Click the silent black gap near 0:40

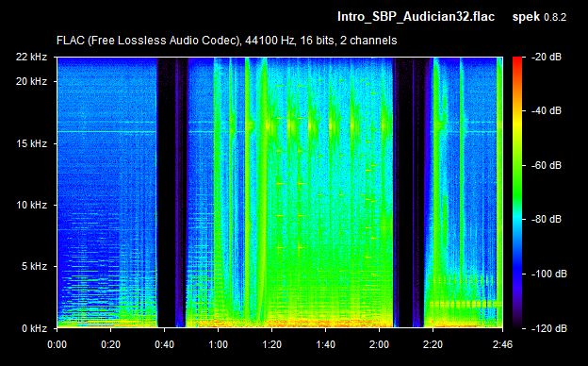[x=167, y=192]
